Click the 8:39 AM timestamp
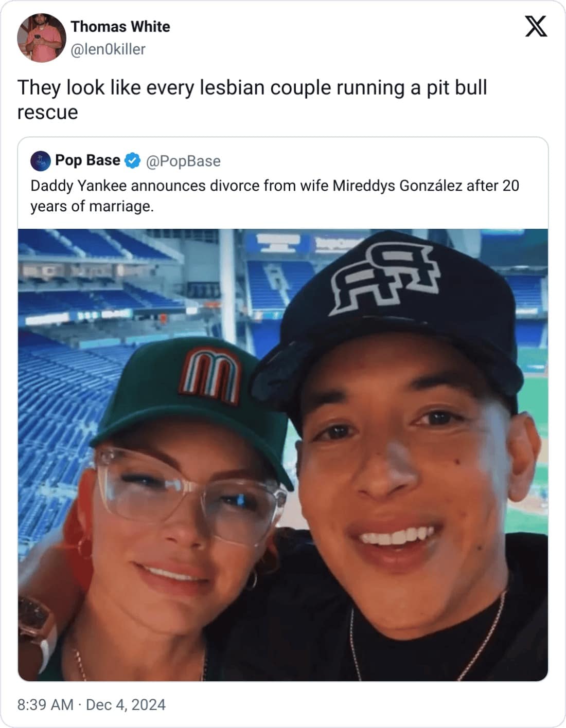This screenshot has width=566, height=728. click(45, 704)
